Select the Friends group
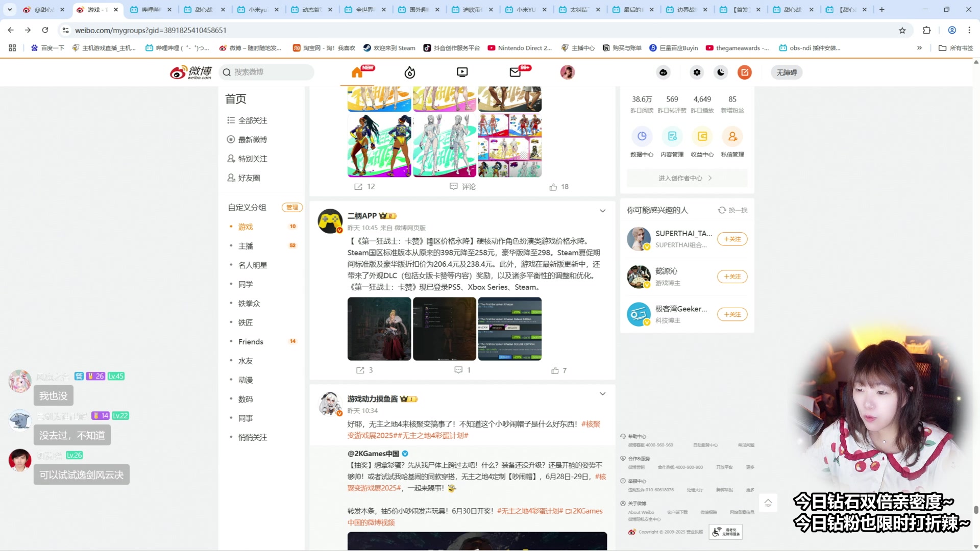The height and width of the screenshot is (551, 980). pos(251,342)
